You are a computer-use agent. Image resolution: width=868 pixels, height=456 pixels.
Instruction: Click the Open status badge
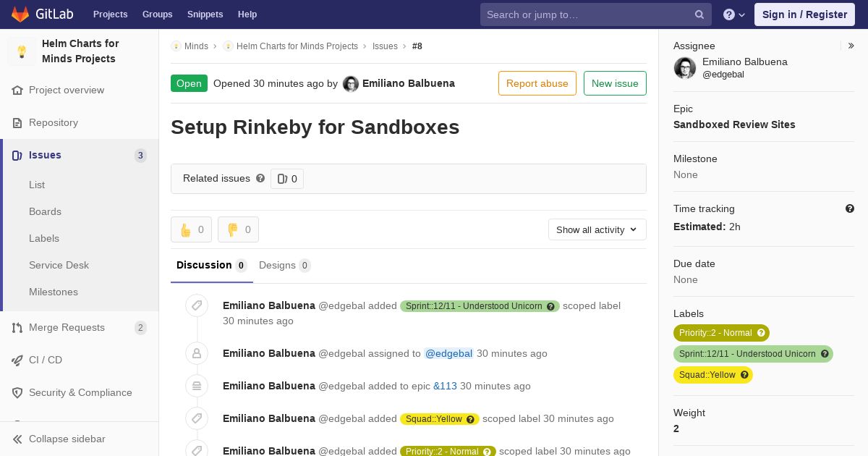coord(189,83)
